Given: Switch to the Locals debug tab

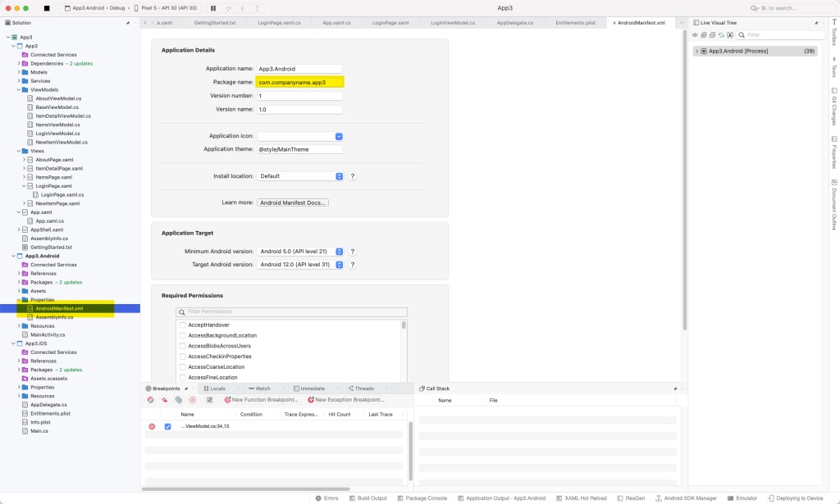Looking at the screenshot, I should click(x=213, y=388).
